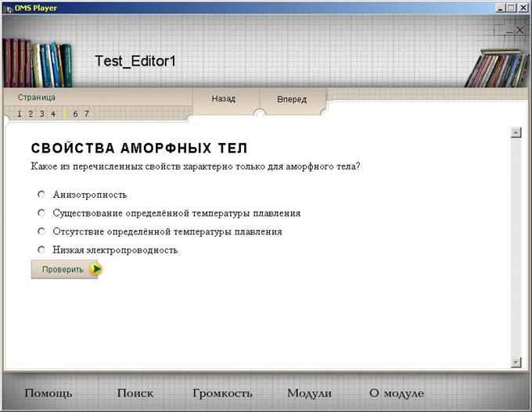Click the yellow arrow icon on Проверить
532x412 pixels.
pyautogui.click(x=95, y=269)
